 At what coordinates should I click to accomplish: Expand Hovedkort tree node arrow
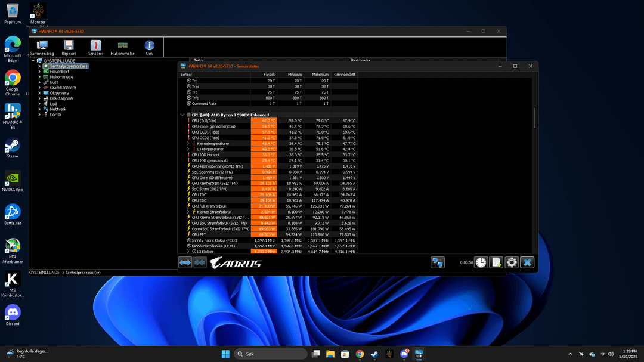click(x=39, y=72)
